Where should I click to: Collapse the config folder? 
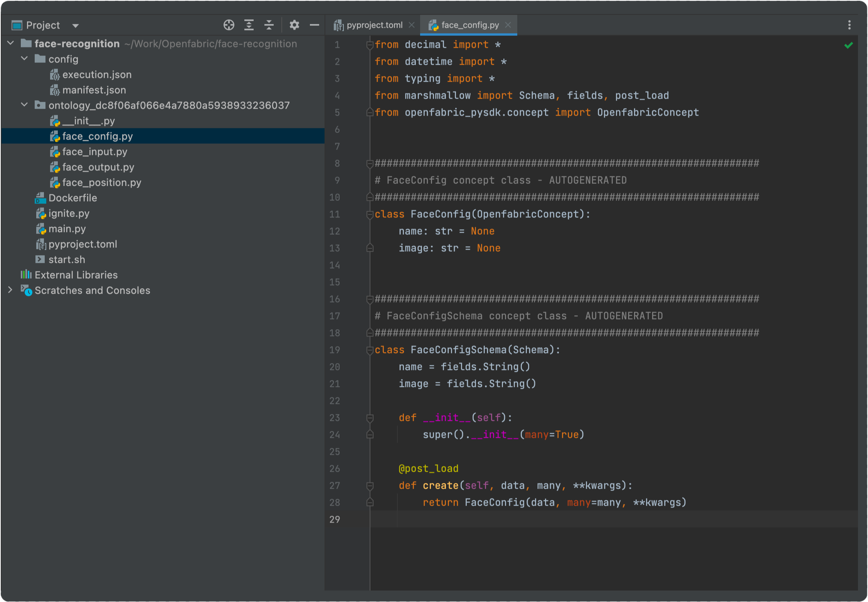[x=25, y=59]
